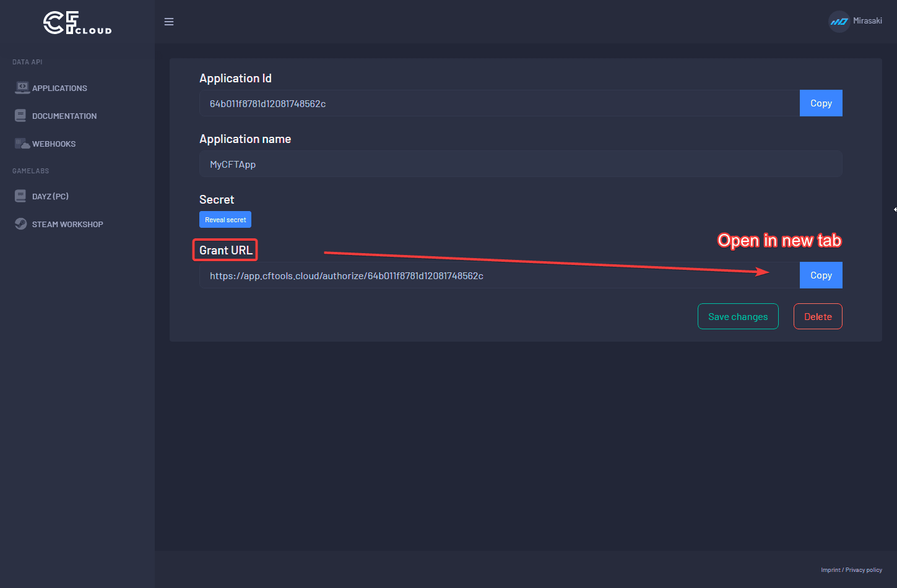Copy the Grant URL
The height and width of the screenshot is (588, 897).
click(x=821, y=275)
